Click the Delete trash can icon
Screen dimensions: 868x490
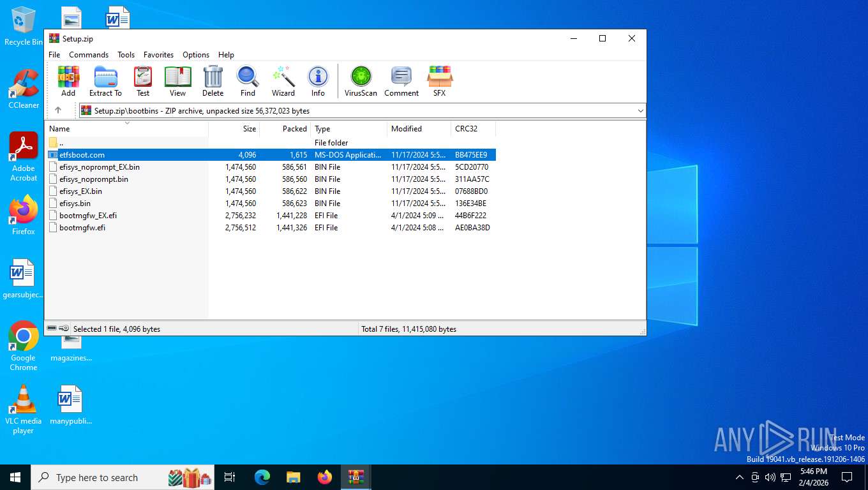click(x=213, y=81)
